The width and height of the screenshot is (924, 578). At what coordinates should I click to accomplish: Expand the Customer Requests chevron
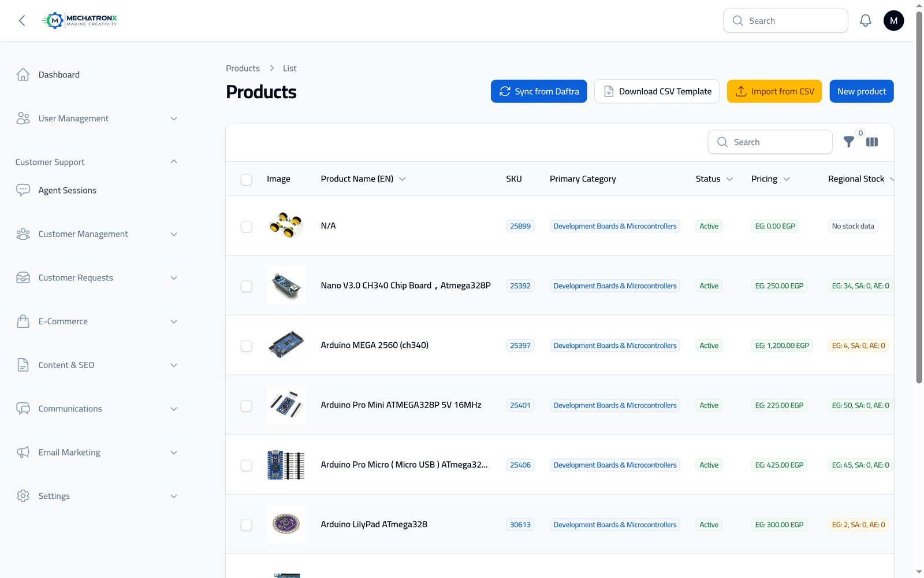174,278
